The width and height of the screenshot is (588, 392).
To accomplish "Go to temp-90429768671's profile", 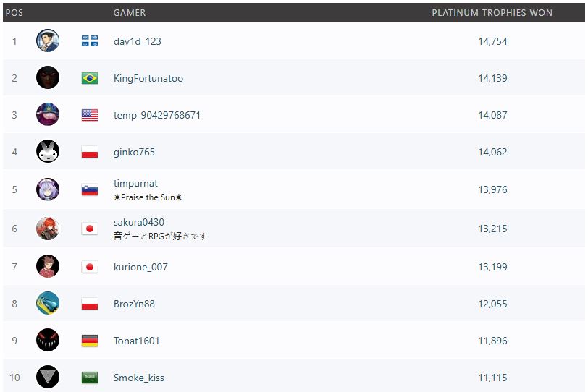I will pos(156,115).
